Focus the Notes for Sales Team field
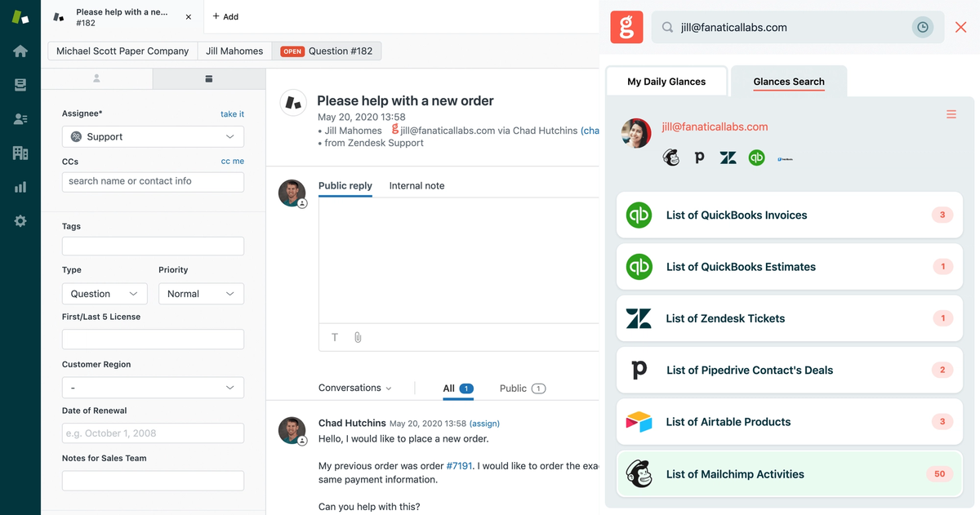This screenshot has height=515, width=980. tap(153, 481)
